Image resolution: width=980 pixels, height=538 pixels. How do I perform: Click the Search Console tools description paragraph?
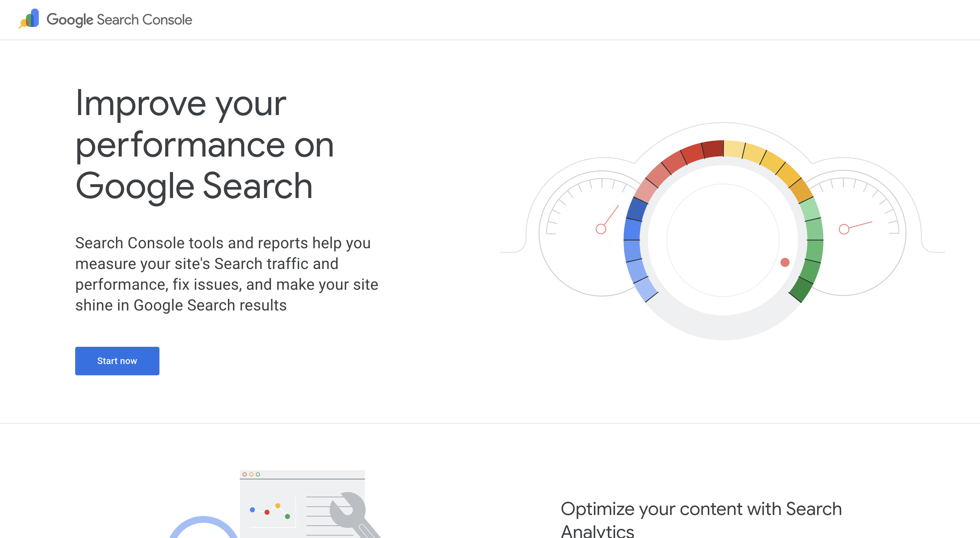227,274
